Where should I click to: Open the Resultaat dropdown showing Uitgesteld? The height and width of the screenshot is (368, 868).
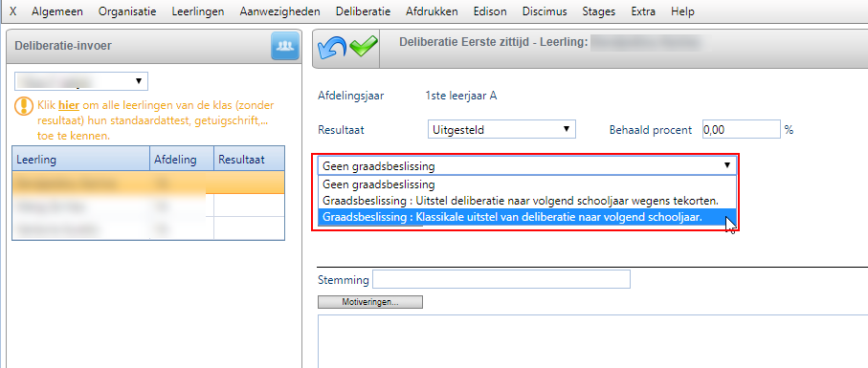click(x=501, y=129)
